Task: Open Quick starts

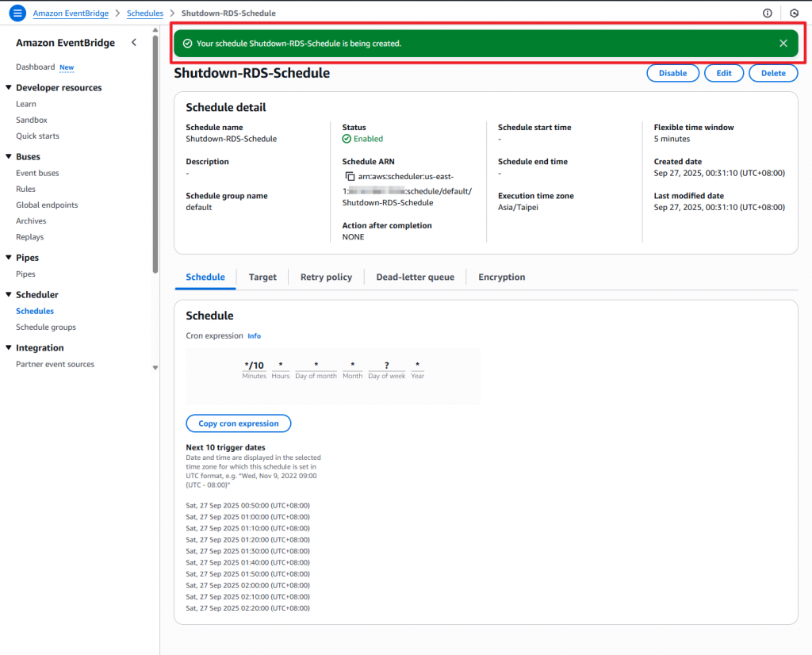Action: pos(38,136)
